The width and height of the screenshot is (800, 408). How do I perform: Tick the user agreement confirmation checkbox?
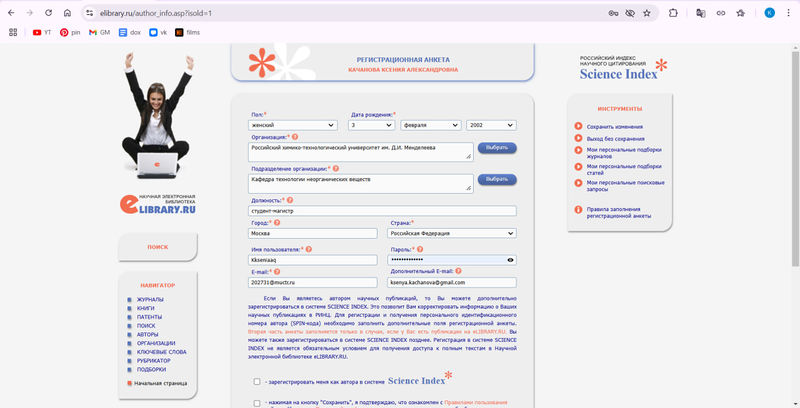coord(257,403)
